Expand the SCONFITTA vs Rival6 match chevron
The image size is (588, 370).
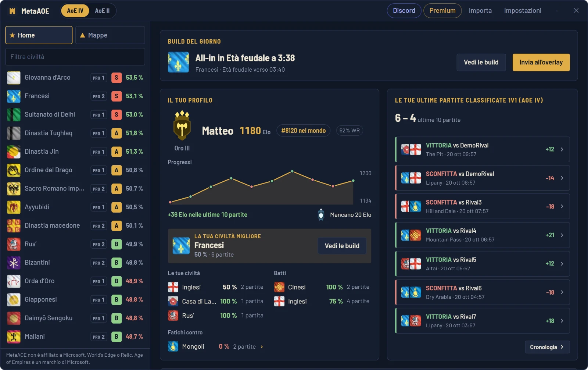[562, 292]
